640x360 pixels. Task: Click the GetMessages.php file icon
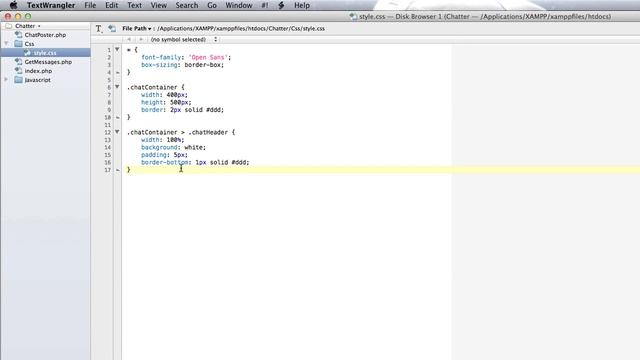[18, 62]
